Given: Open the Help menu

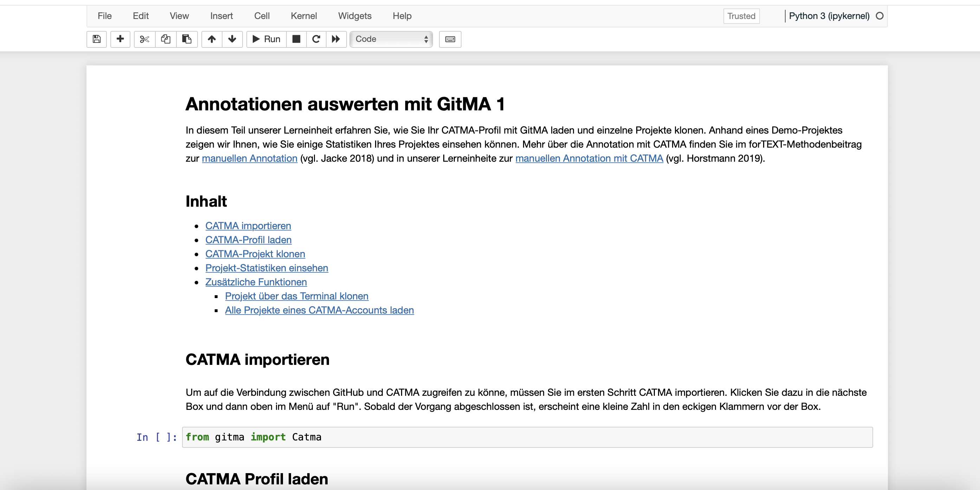Looking at the screenshot, I should point(402,16).
